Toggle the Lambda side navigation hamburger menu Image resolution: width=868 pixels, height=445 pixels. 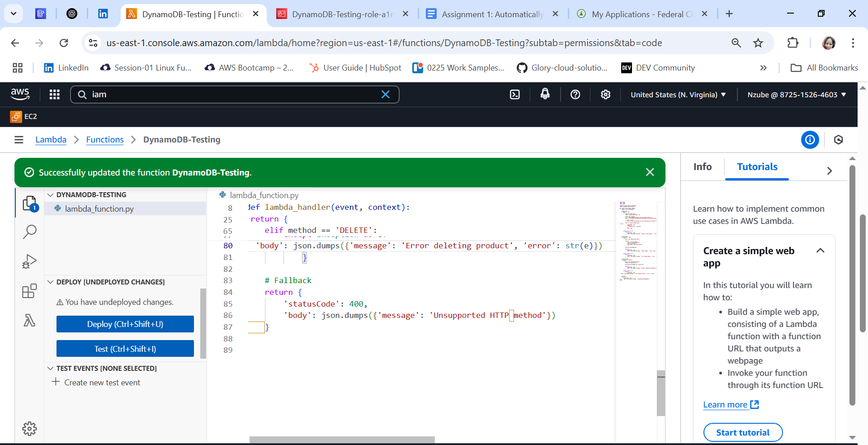(19, 140)
